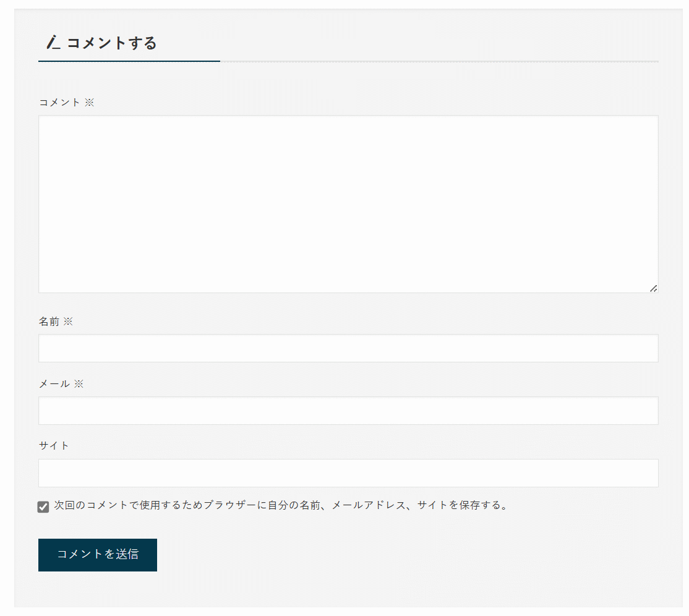This screenshot has height=616, width=689.
Task: Click inside the コメント textarea
Action: pos(348,203)
